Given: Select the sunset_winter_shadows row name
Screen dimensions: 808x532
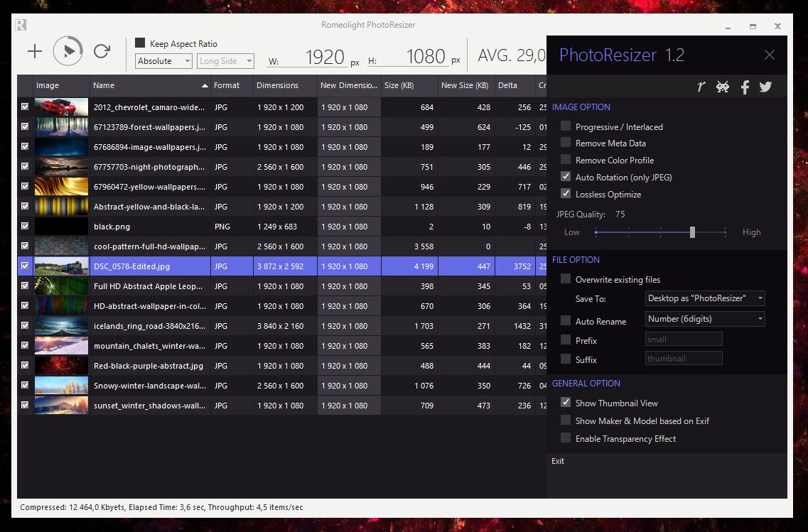Looking at the screenshot, I should pyautogui.click(x=149, y=406).
